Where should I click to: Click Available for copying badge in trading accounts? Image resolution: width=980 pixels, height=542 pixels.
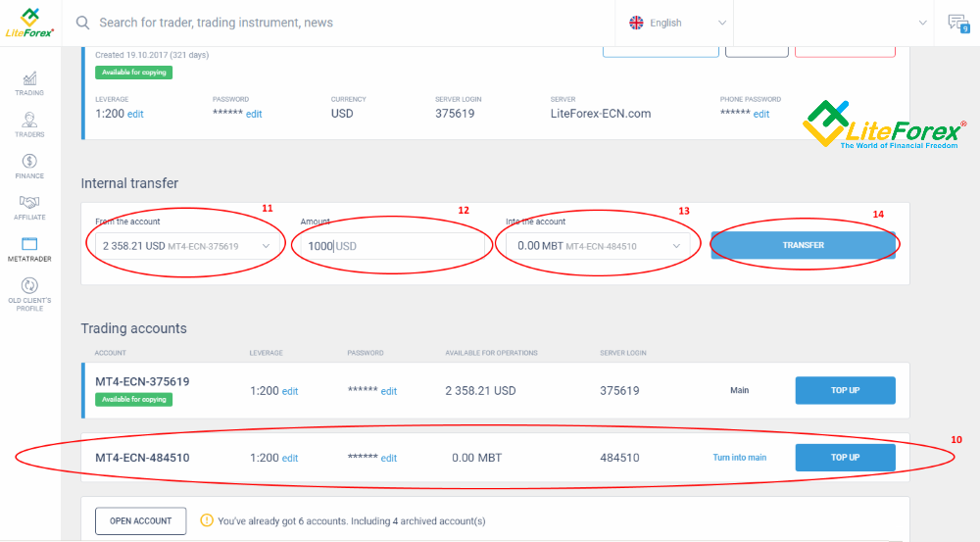pos(133,400)
